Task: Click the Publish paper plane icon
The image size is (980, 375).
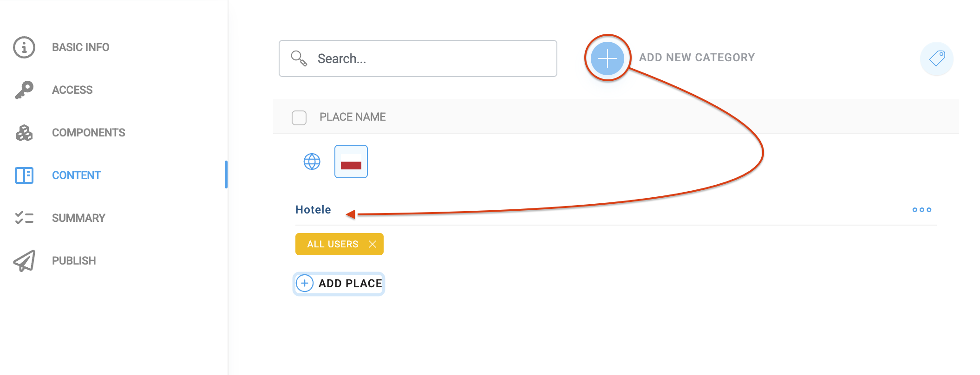Action: (x=24, y=261)
